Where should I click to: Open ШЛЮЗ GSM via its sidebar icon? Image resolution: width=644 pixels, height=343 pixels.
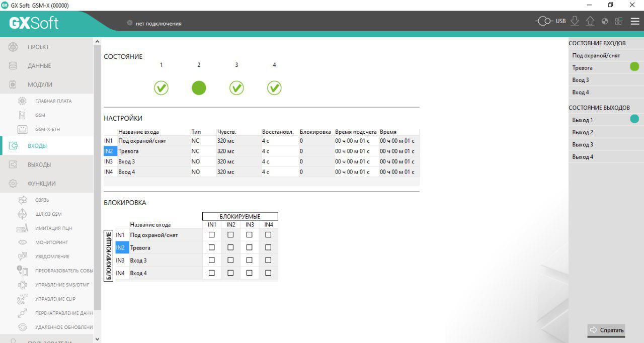[22, 214]
